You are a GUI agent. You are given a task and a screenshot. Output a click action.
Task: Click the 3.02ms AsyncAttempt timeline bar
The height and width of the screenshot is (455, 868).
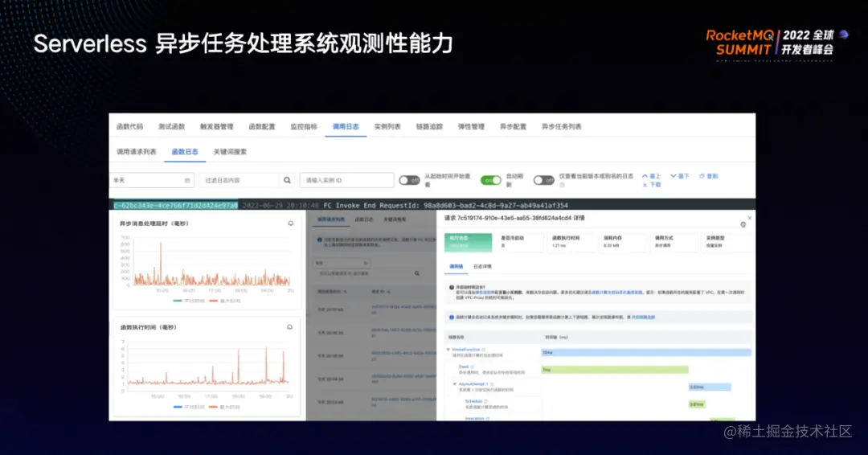coord(710,387)
